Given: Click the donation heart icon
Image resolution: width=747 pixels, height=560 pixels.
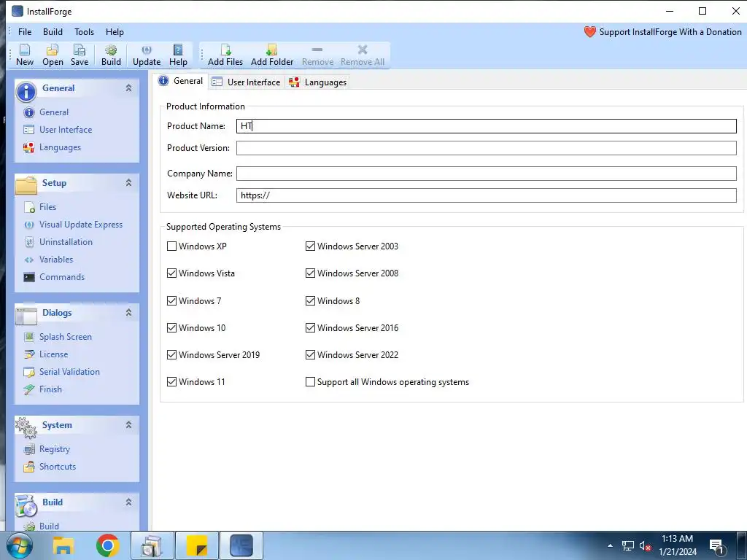Looking at the screenshot, I should coord(589,32).
